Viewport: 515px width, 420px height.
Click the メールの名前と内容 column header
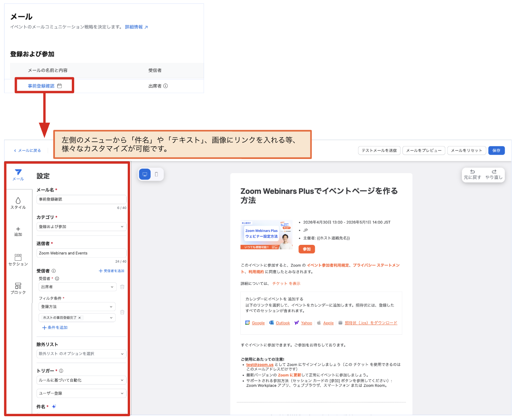tap(48, 70)
